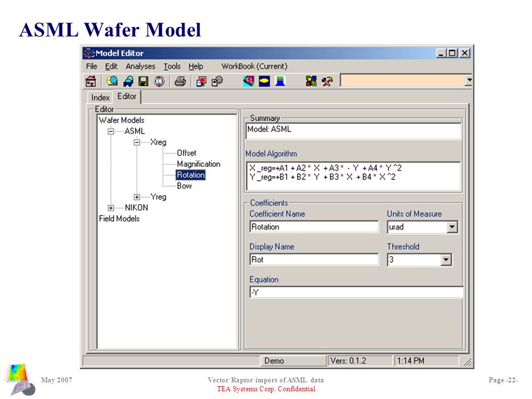Click the magenta tilted grid icon on cyan
This screenshot has width=532, height=399.
pyautogui.click(x=249, y=81)
